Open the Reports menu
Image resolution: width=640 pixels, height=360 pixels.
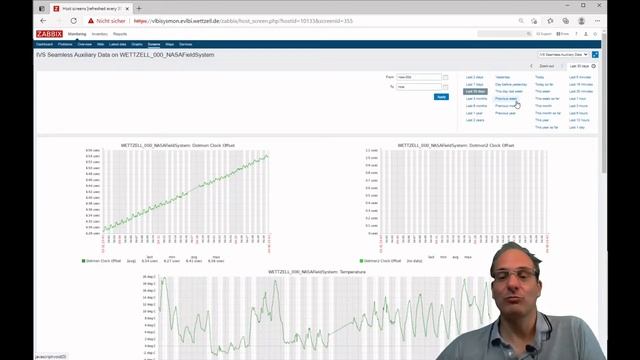(120, 34)
